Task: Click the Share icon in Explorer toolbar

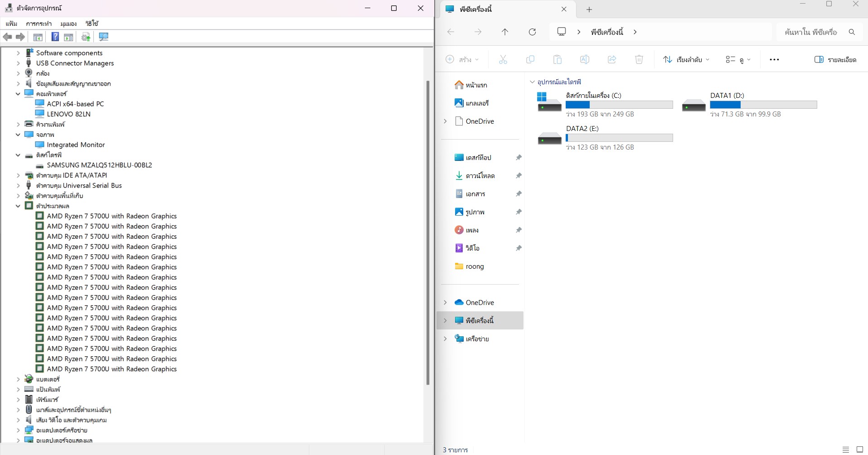Action: coord(611,59)
